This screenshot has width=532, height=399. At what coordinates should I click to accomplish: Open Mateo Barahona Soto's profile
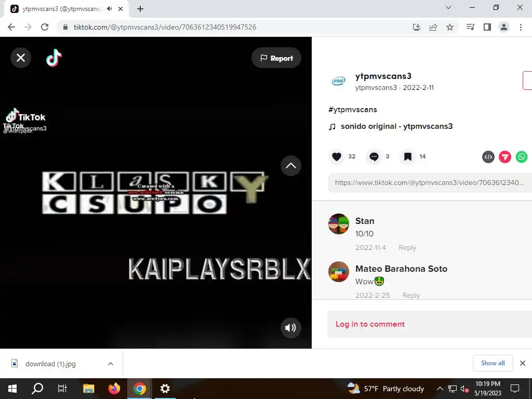(402, 269)
